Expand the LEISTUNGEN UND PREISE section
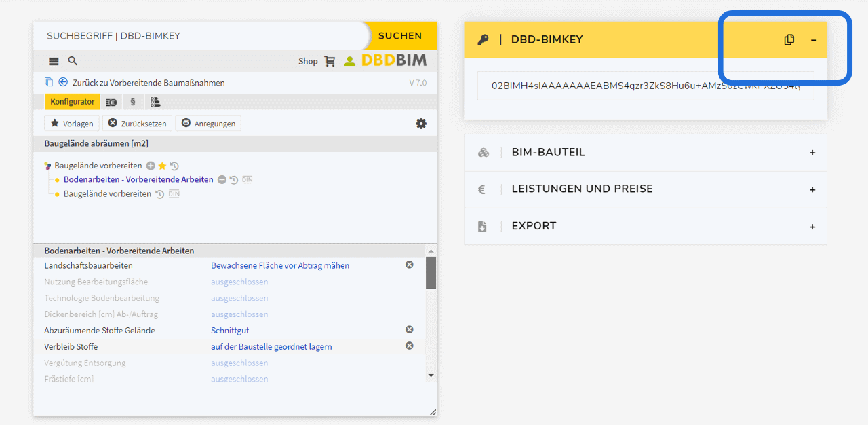 click(x=812, y=189)
